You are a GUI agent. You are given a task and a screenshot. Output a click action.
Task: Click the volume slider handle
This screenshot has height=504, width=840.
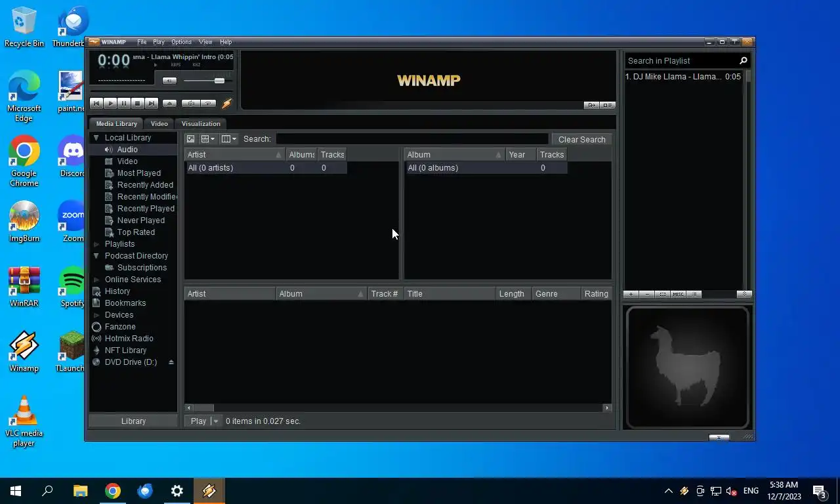pyautogui.click(x=219, y=81)
